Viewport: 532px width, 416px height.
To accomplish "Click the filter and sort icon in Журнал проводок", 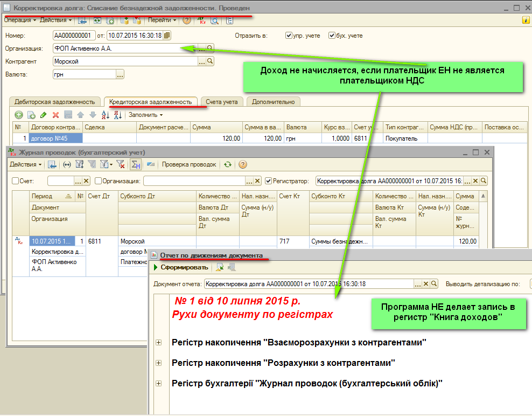I will click(x=80, y=165).
